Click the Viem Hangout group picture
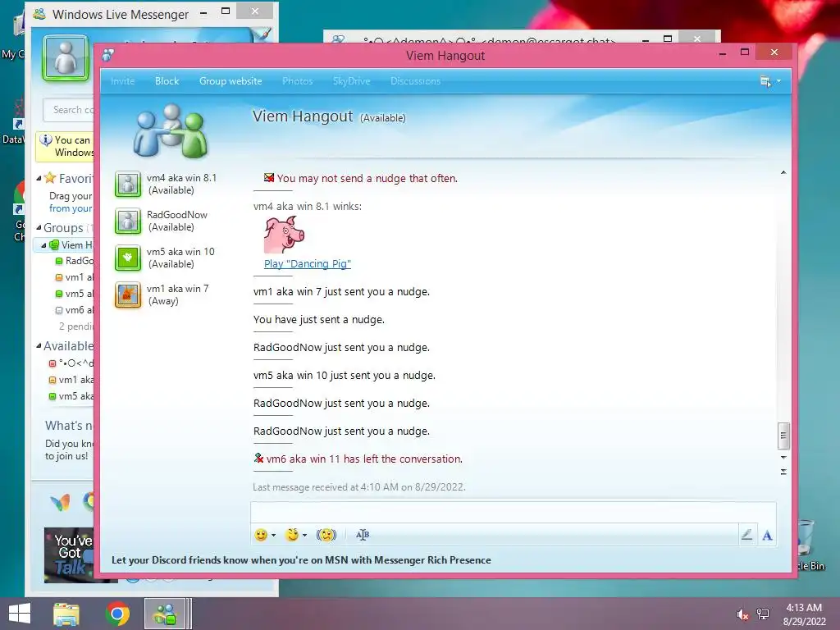This screenshot has height=630, width=840. click(171, 130)
